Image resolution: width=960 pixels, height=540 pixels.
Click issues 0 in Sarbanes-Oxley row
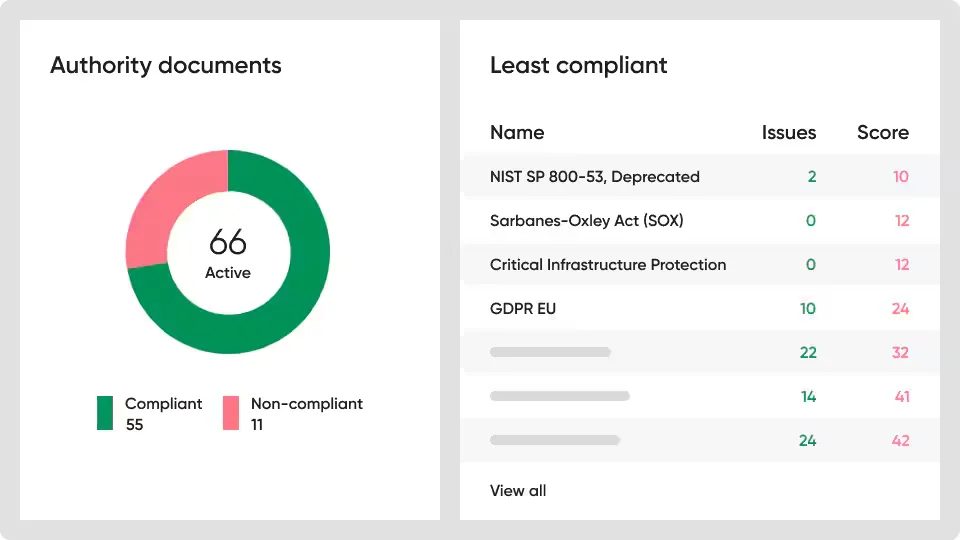pos(811,220)
